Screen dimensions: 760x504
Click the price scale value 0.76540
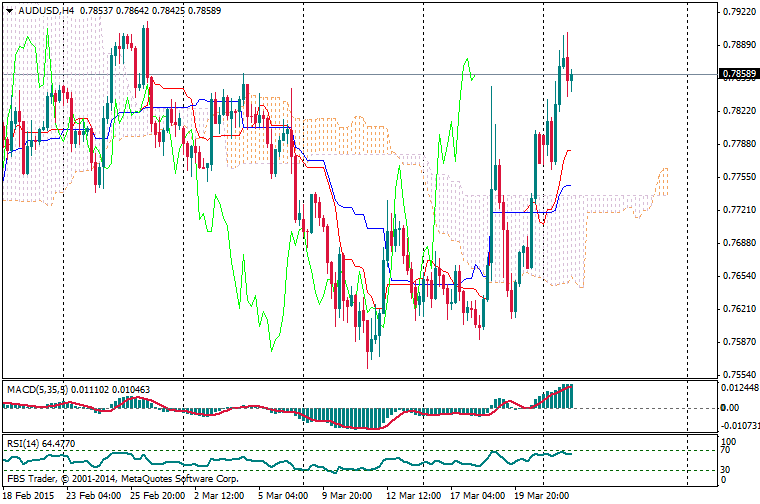coord(739,275)
